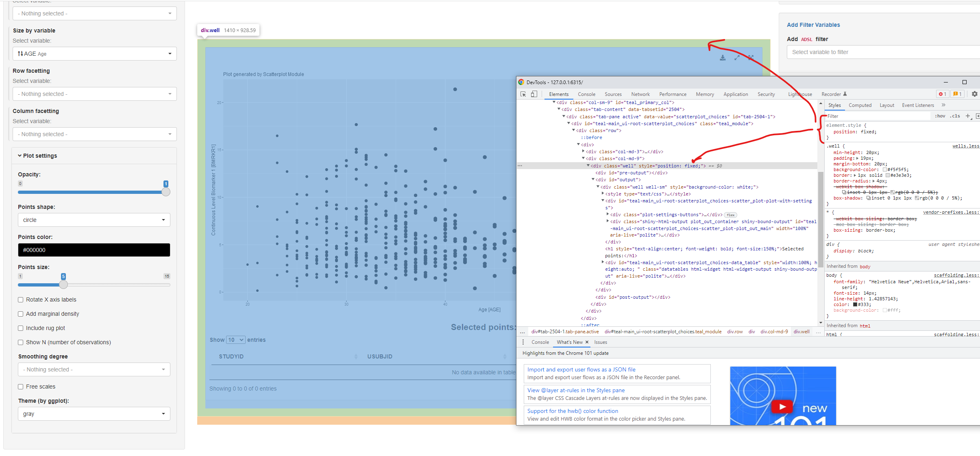Enable the Rotate X axis labels checkbox
The image size is (980, 456).
[20, 300]
